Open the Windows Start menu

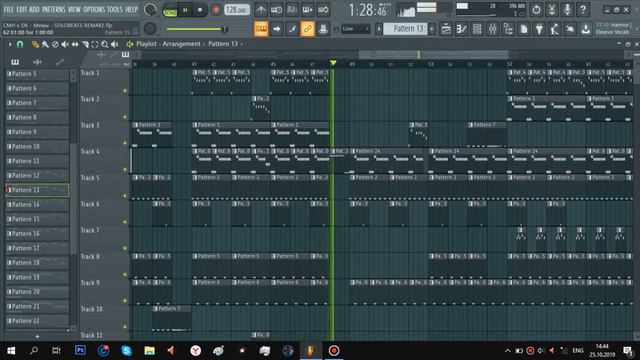click(11, 351)
